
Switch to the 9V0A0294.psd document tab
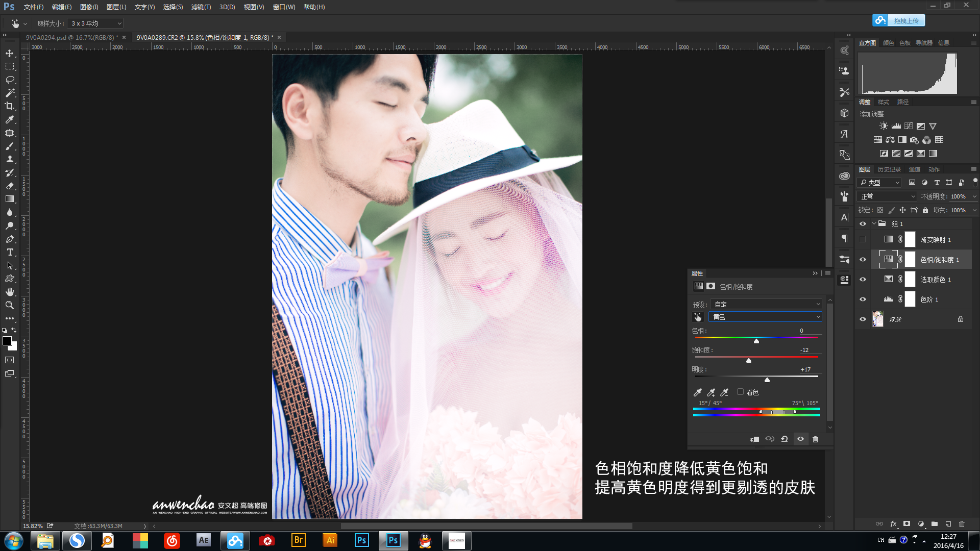click(72, 37)
